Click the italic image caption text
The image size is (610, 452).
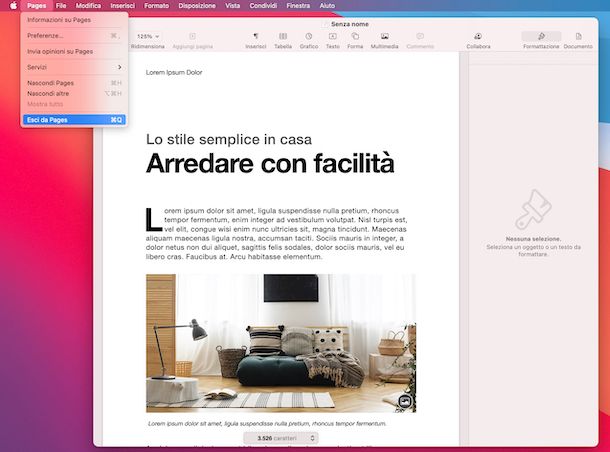pyautogui.click(x=267, y=424)
